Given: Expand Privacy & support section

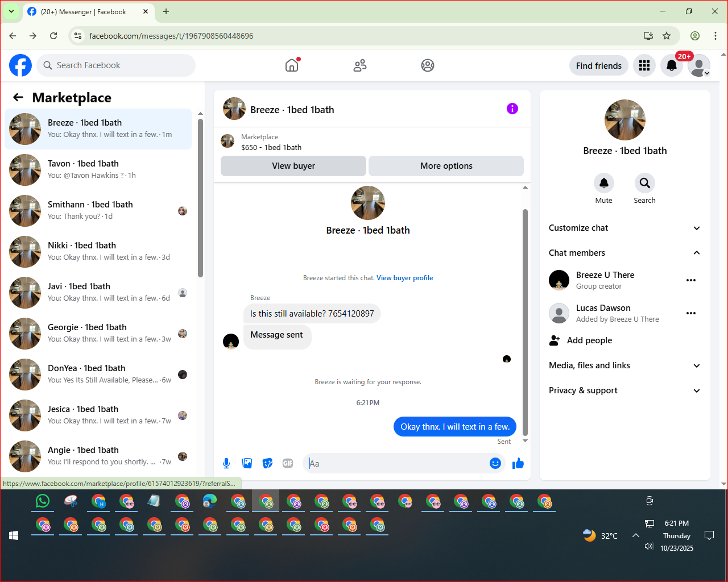Looking at the screenshot, I should [x=624, y=390].
